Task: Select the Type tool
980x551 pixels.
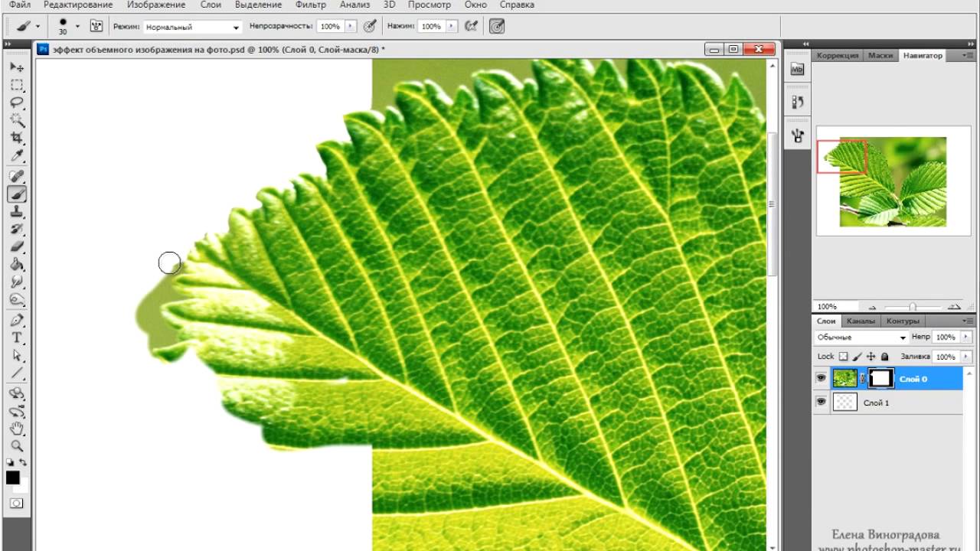Action: click(x=17, y=338)
